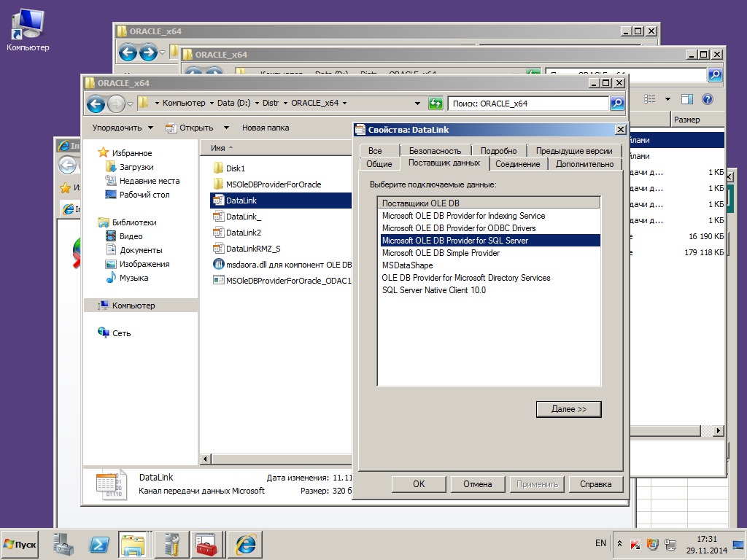Click Новая папка in the toolbar
Image resolution: width=747 pixels, height=560 pixels.
pos(266,128)
